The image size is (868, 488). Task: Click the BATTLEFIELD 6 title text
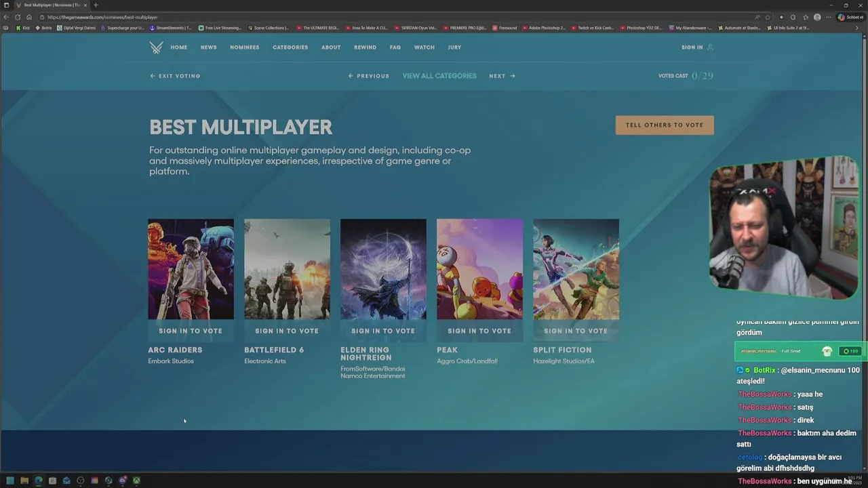coord(274,350)
